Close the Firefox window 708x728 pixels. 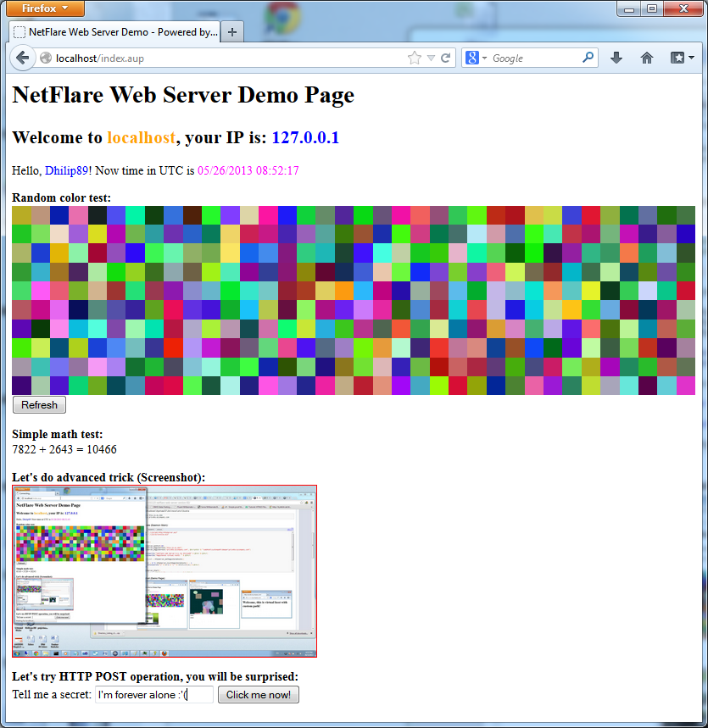(683, 8)
